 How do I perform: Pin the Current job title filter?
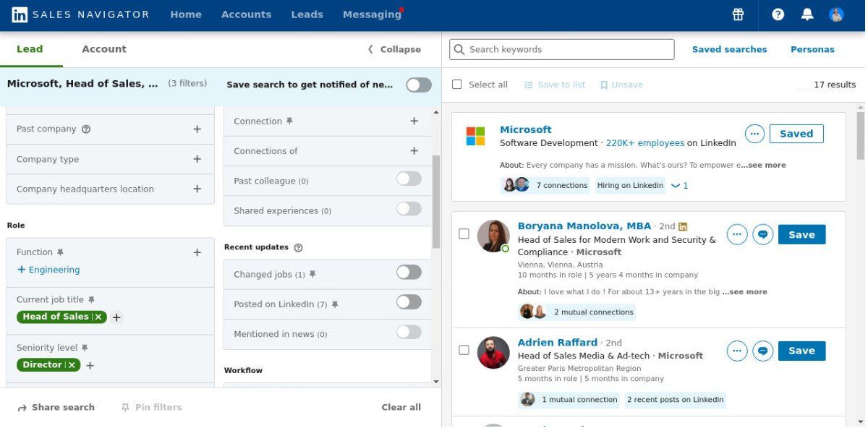(x=91, y=299)
